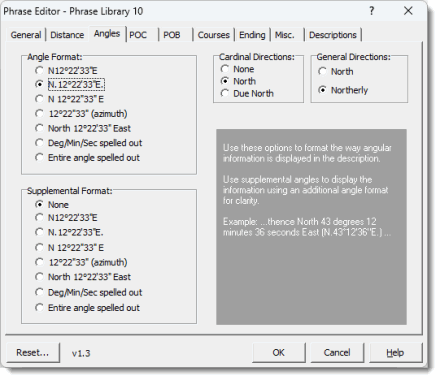Set General Directions to North

pos(336,71)
